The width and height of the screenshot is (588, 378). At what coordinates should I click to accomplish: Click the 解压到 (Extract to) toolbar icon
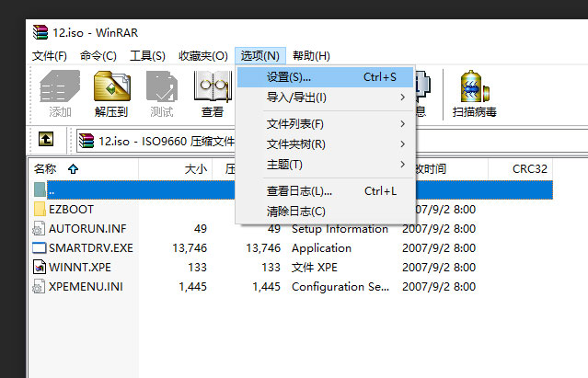point(110,93)
